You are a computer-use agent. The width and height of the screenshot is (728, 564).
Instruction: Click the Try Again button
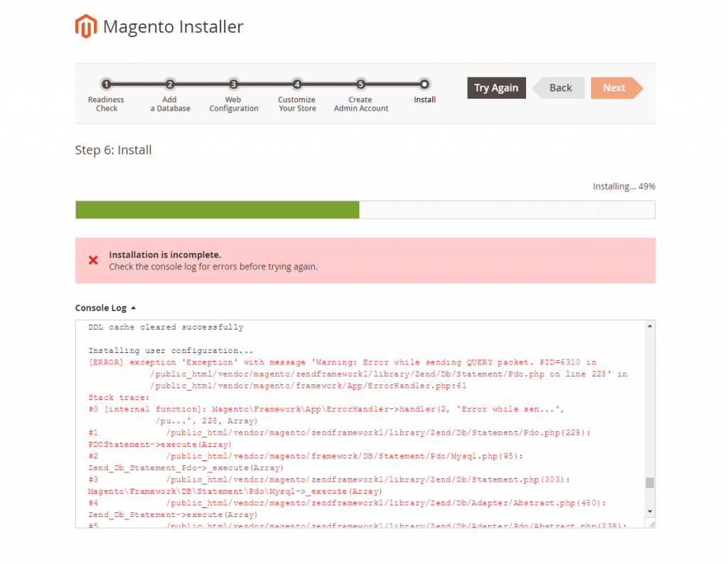496,87
